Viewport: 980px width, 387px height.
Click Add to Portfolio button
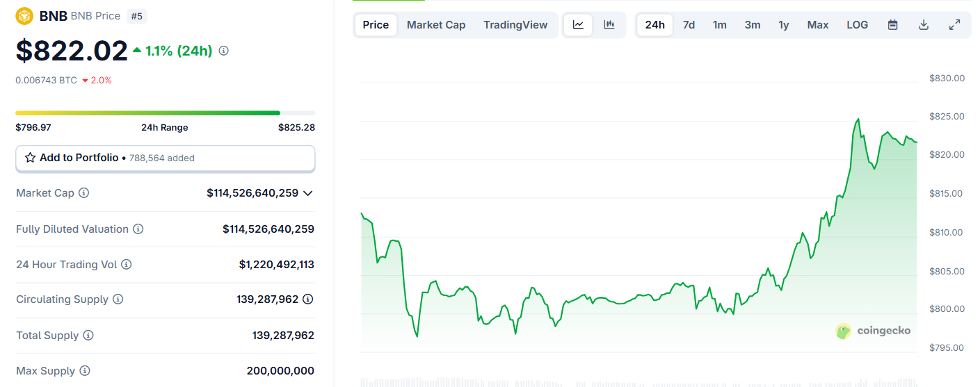coord(166,158)
